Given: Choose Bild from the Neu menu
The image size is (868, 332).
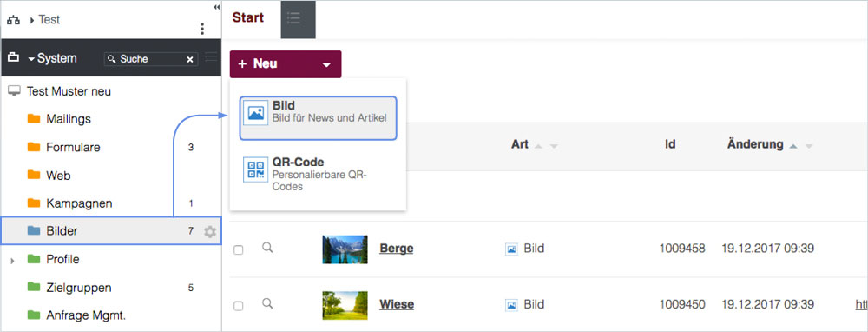Looking at the screenshot, I should [319, 118].
